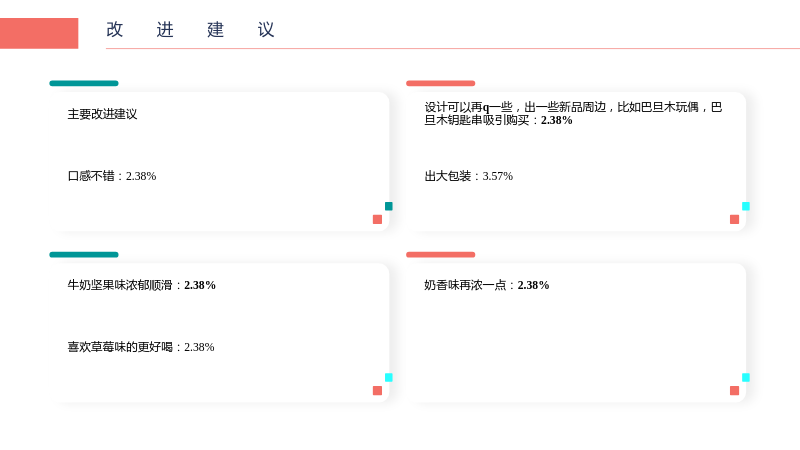
Task: Click the 主要改进建议 heading text
Action: tap(102, 114)
